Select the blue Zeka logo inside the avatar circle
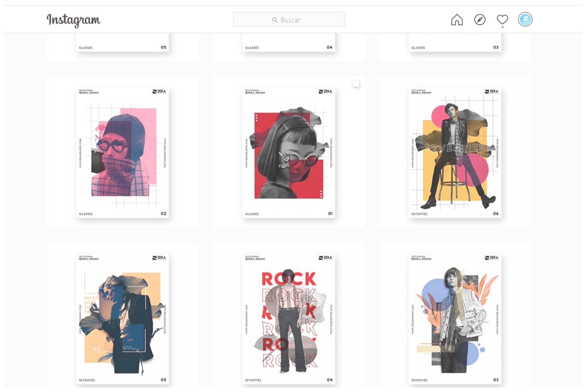 coord(525,19)
